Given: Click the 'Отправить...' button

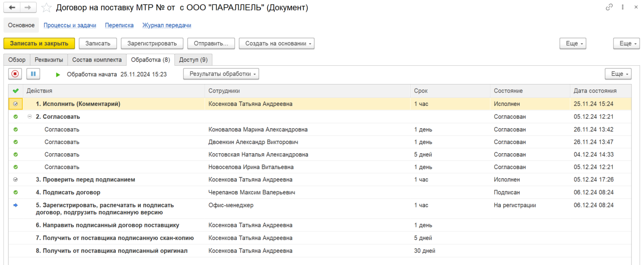Looking at the screenshot, I should point(211,43).
